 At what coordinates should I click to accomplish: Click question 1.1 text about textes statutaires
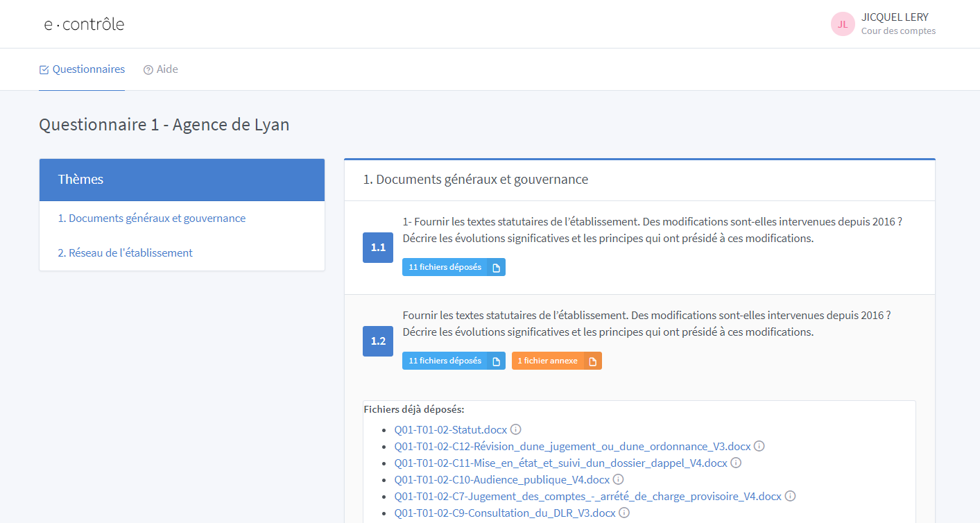click(652, 230)
